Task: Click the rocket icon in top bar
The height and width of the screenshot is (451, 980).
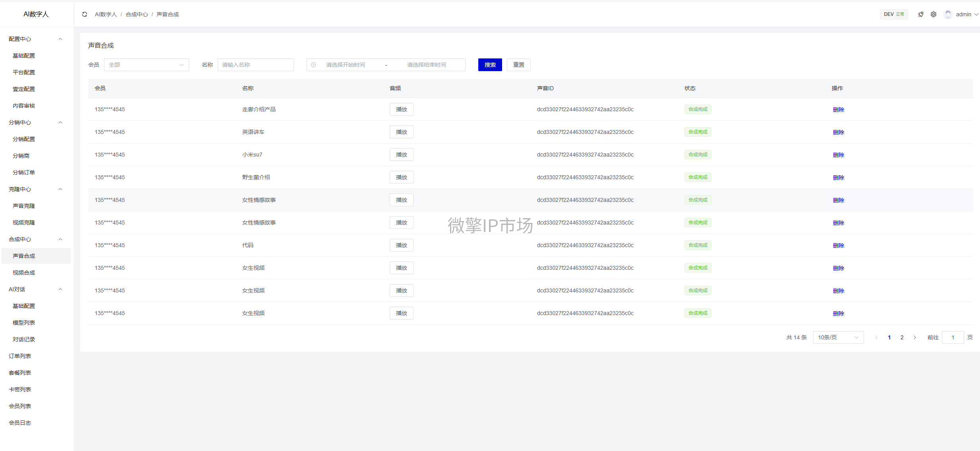Action: 921,14
